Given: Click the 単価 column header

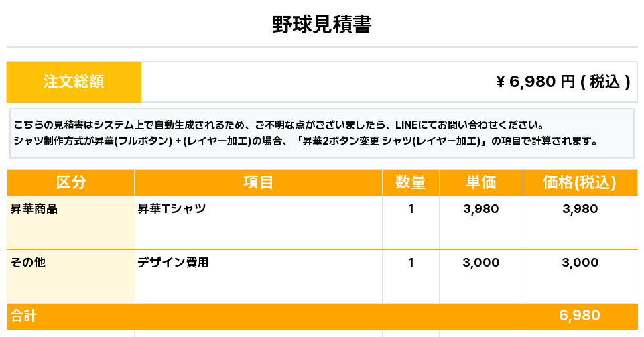Looking at the screenshot, I should point(480,182).
